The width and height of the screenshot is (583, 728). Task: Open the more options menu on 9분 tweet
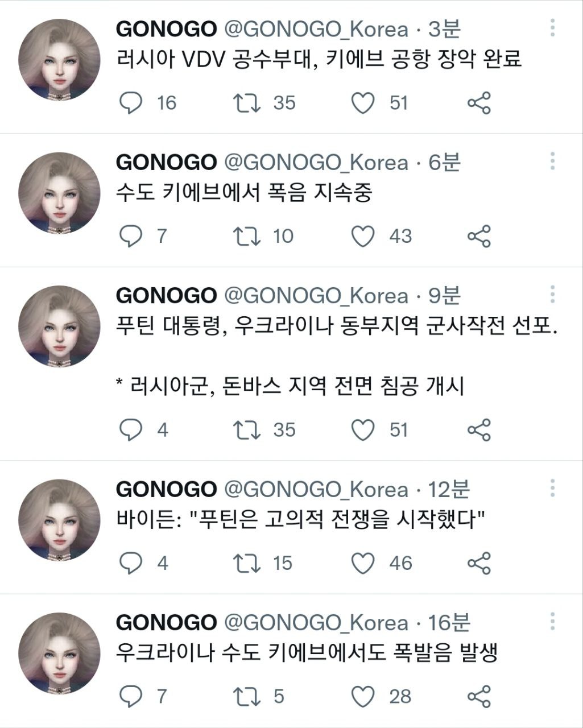pyautogui.click(x=552, y=294)
